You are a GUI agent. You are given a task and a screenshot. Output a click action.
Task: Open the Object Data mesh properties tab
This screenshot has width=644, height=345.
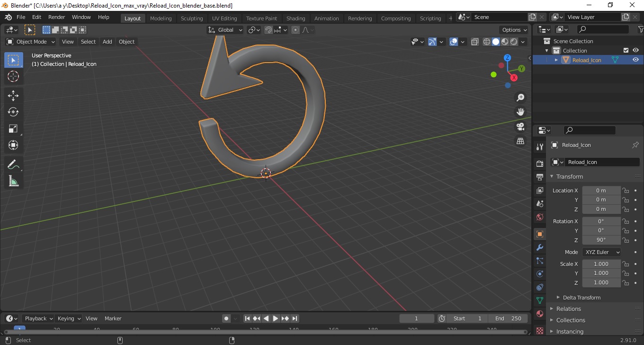click(x=539, y=300)
